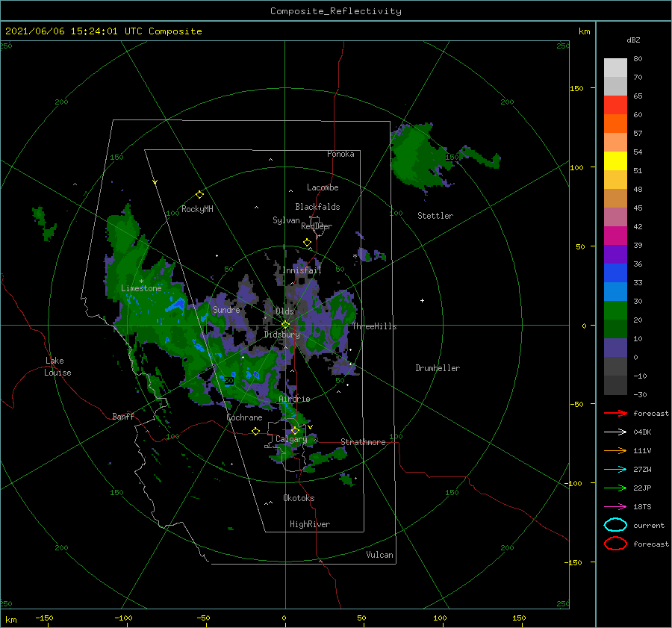The image size is (672, 628).
Task: Click the Lake Louise label
Action: click(x=57, y=367)
